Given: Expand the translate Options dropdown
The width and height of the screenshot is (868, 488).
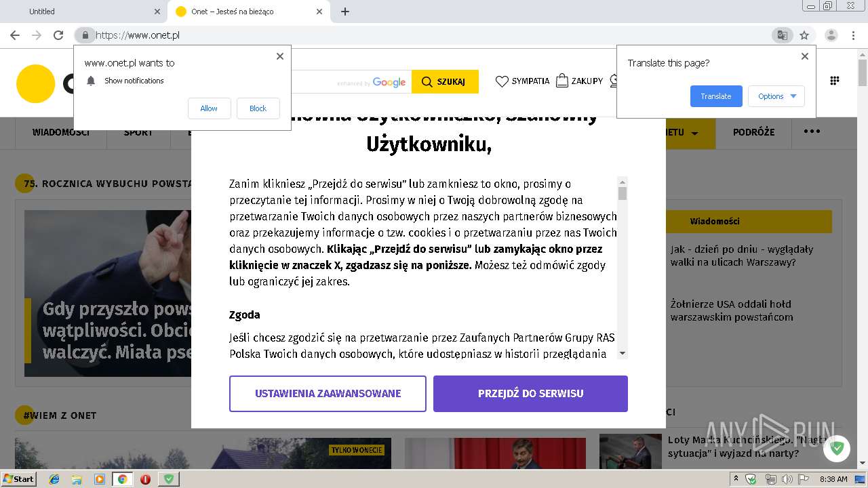Looking at the screenshot, I should pos(776,96).
